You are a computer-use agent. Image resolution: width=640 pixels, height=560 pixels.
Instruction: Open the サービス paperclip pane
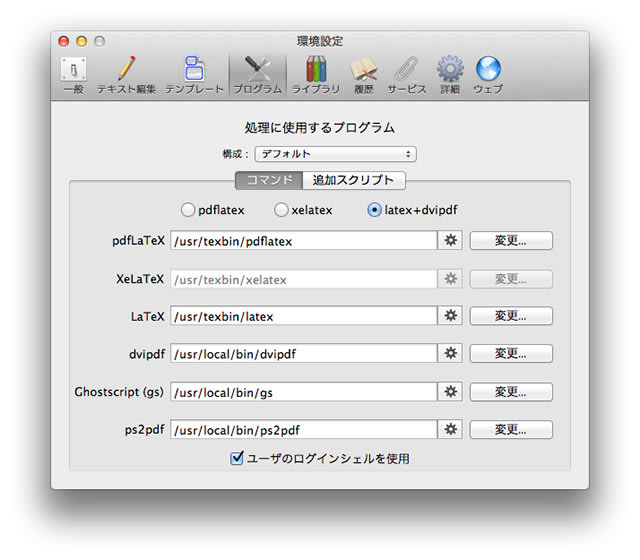[407, 76]
